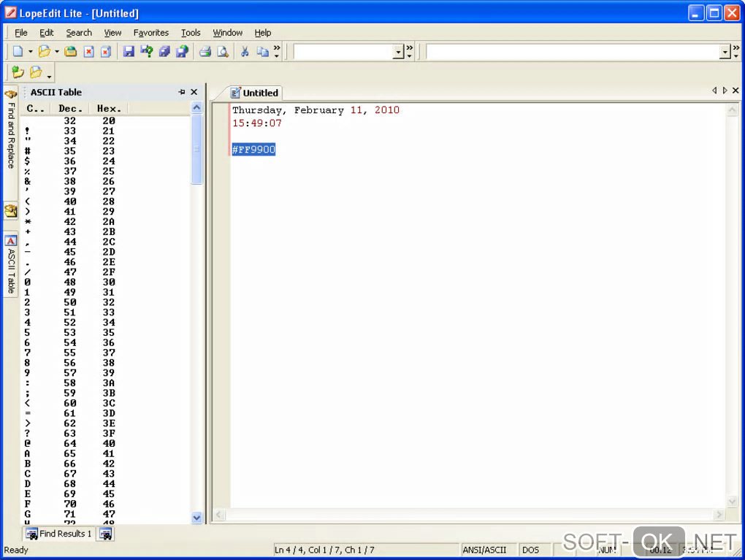
Task: Expand the project folder dropdown arrow
Action: click(49, 75)
